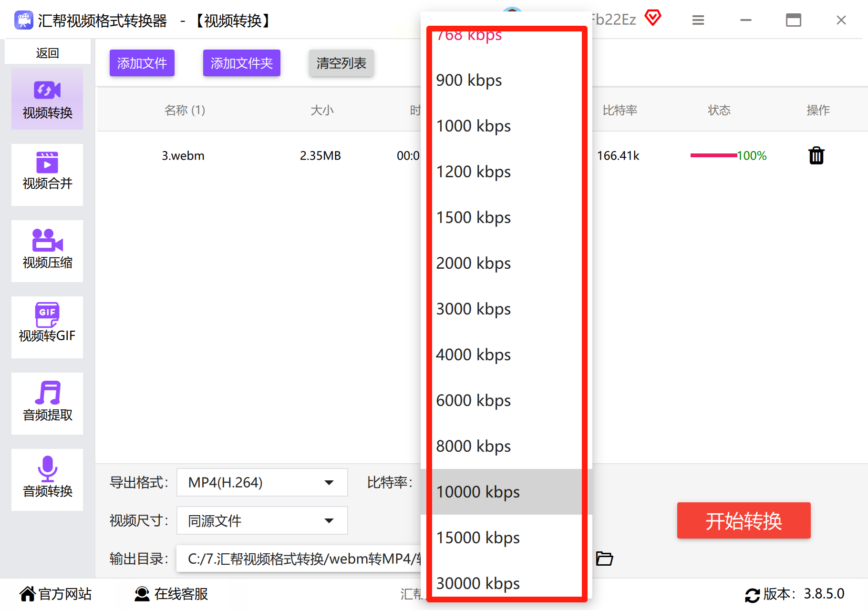Open the 视频合并 sidebar tool

coord(47,175)
